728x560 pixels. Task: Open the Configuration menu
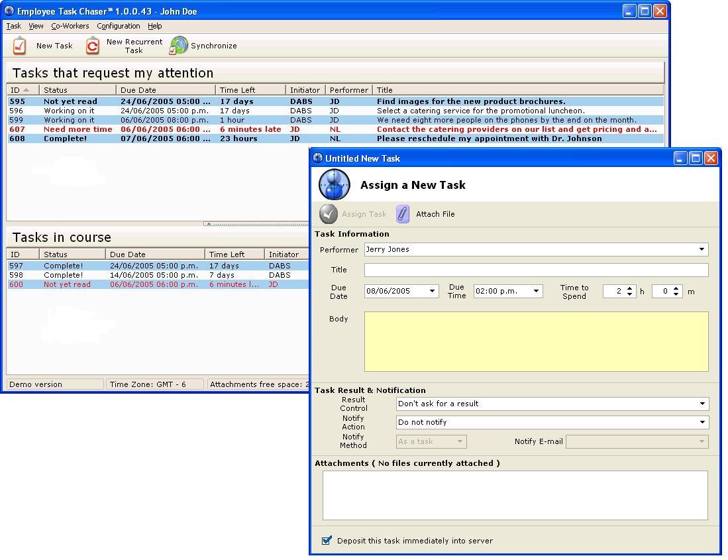(118, 26)
